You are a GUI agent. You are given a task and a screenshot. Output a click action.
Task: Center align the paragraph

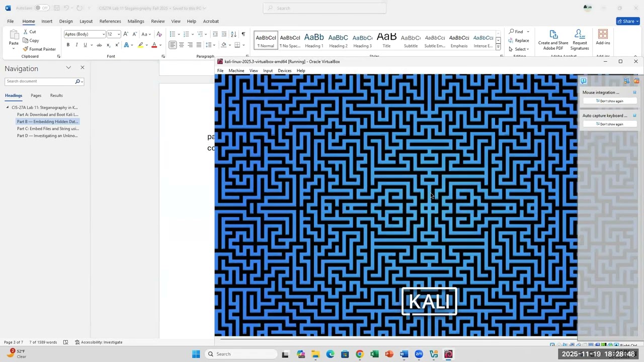click(x=181, y=45)
